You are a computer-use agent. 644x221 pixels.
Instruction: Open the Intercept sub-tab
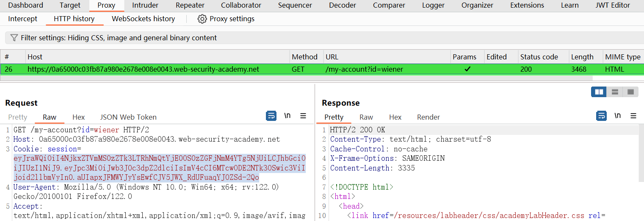coord(23,19)
